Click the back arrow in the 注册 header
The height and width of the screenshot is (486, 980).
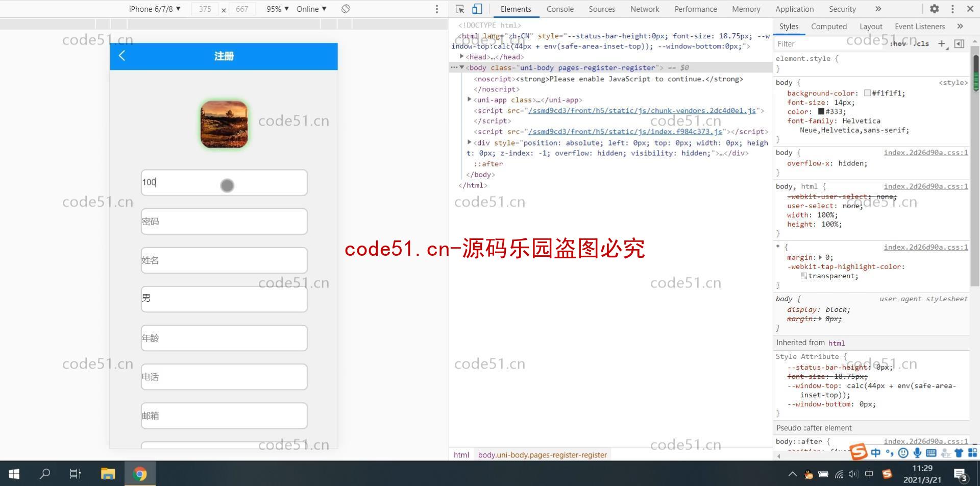pyautogui.click(x=121, y=56)
